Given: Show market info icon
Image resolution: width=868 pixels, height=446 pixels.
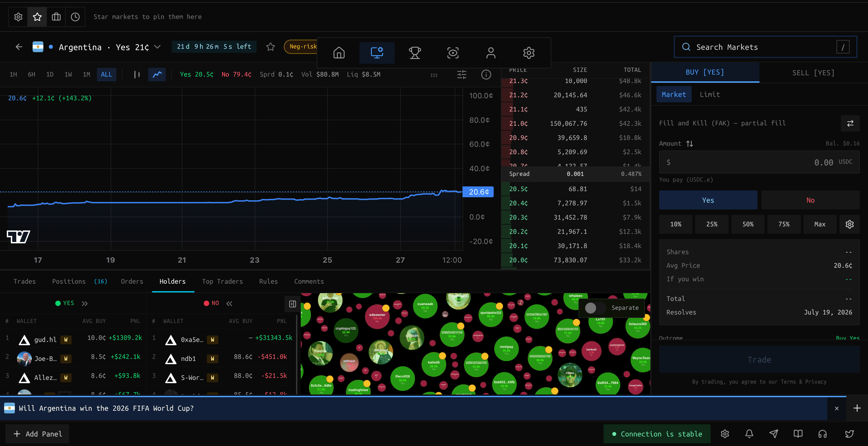Looking at the screenshot, I should (486, 75).
